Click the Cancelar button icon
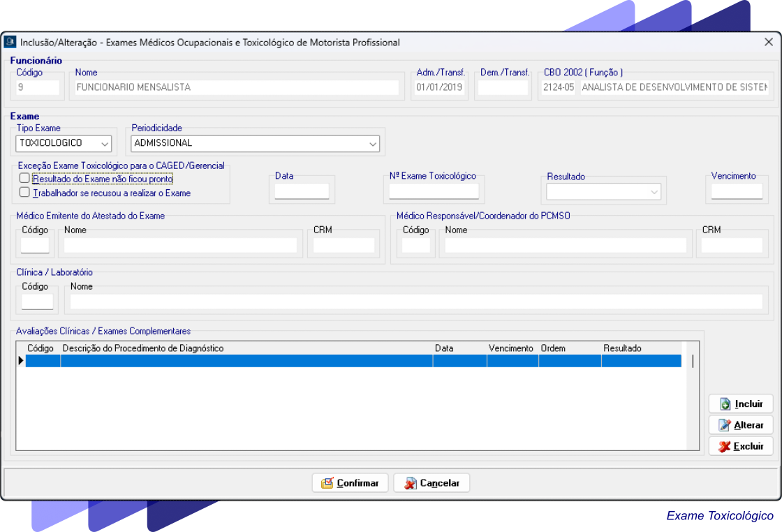782x532 pixels. tap(410, 483)
